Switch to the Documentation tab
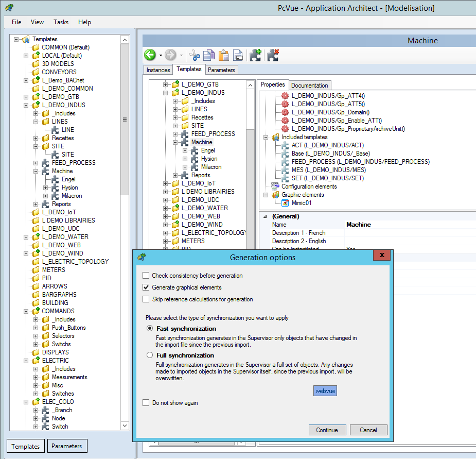 click(x=309, y=86)
